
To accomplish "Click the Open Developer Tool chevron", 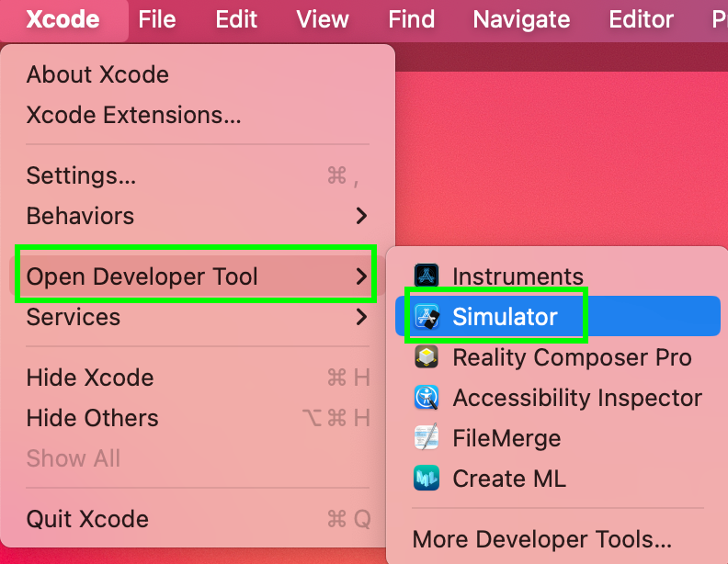I will tap(361, 276).
